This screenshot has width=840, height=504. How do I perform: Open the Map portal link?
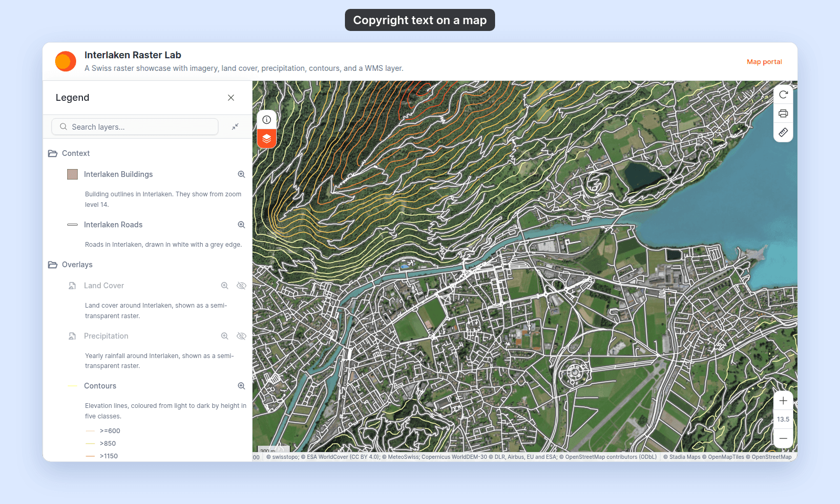[764, 62]
